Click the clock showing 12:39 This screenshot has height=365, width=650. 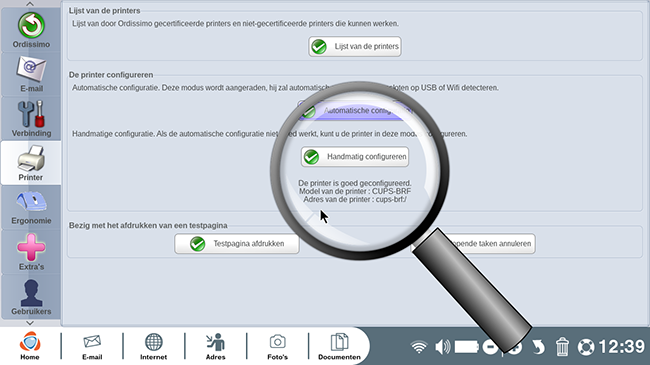click(621, 346)
